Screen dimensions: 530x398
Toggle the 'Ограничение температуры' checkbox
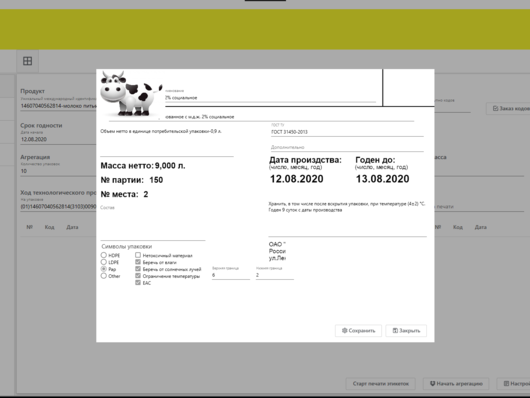pos(138,276)
